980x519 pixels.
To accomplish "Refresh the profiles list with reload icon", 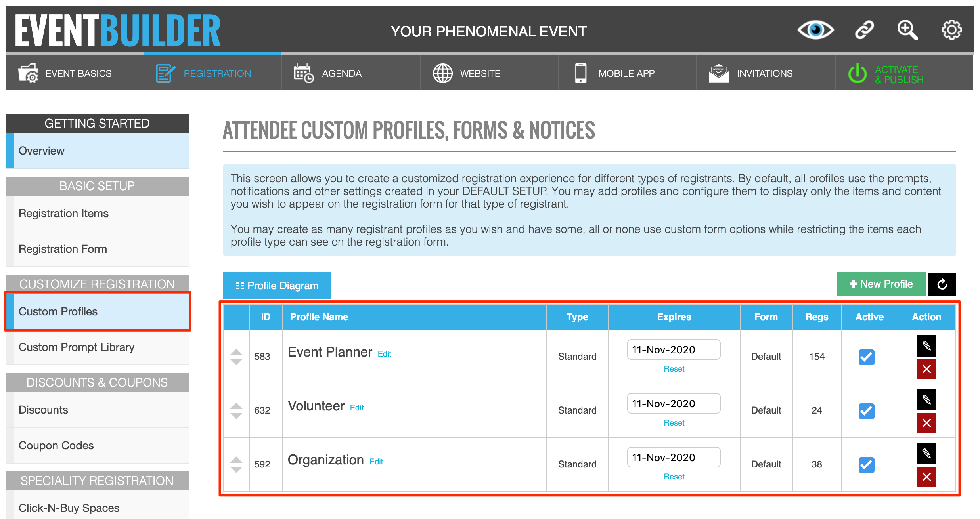I will coord(942,284).
